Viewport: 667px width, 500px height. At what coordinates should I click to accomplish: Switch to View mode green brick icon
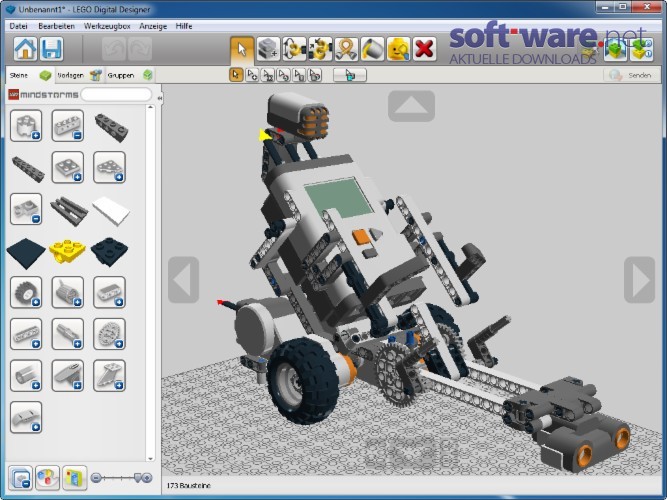click(x=615, y=49)
